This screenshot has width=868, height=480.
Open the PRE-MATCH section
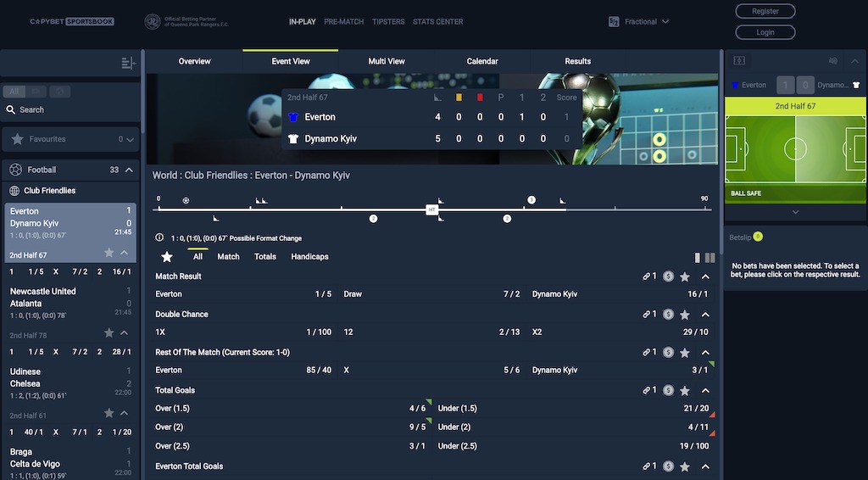344,21
